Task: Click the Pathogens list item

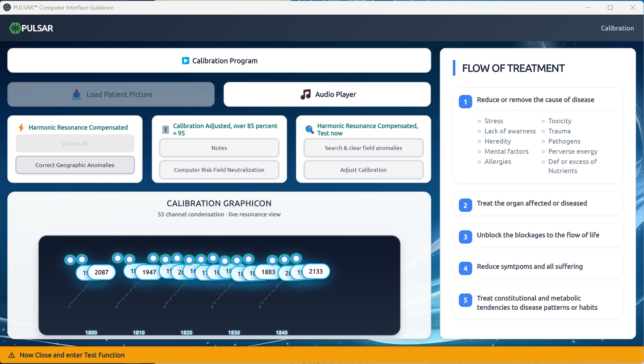Action: pos(564,141)
